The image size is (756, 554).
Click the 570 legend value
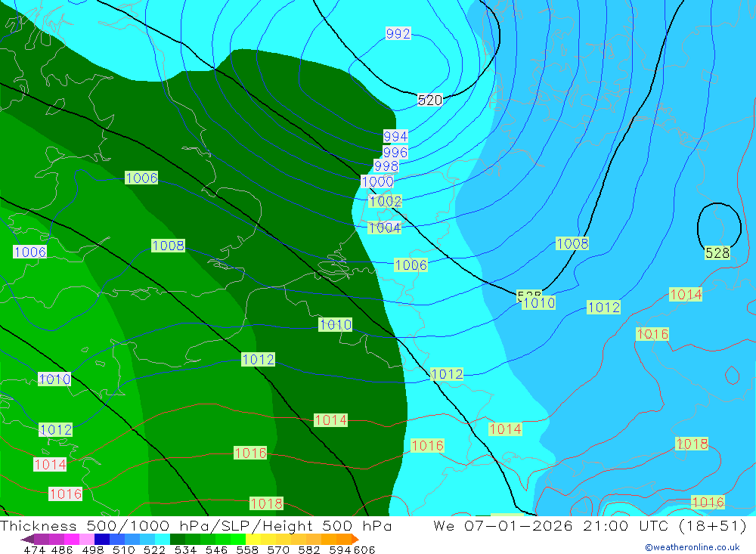point(278,549)
